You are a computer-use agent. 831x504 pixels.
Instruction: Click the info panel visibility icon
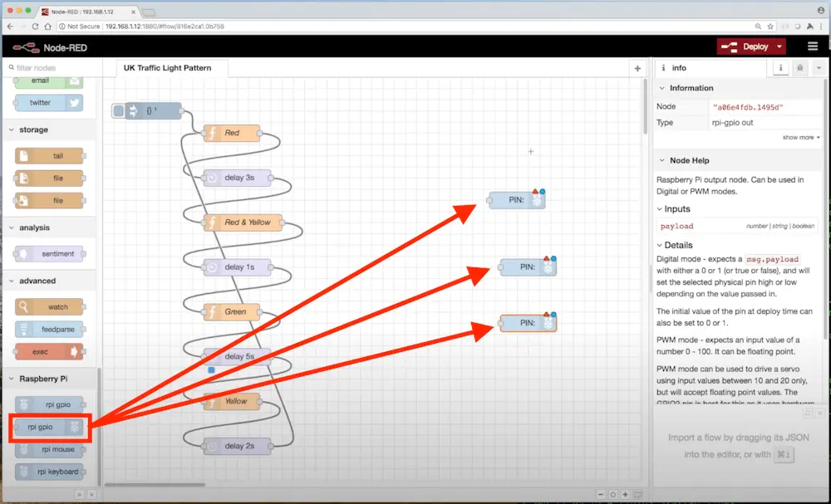pyautogui.click(x=780, y=68)
